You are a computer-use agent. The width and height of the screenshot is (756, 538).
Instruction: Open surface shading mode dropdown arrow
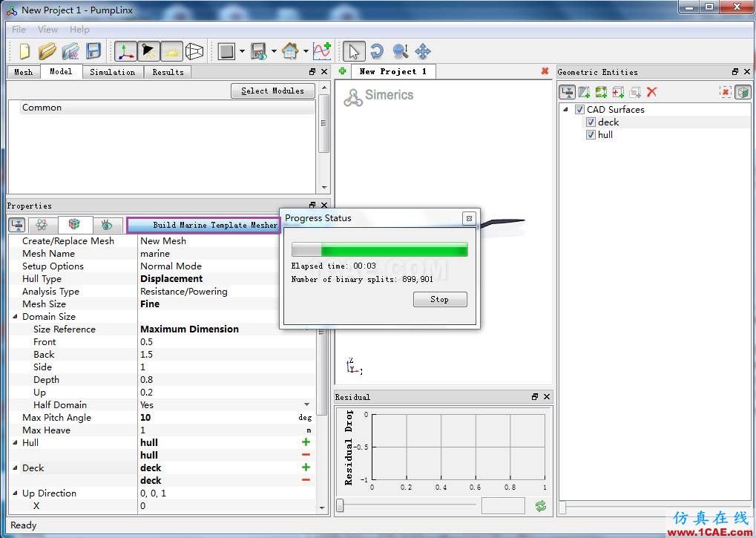[x=242, y=51]
